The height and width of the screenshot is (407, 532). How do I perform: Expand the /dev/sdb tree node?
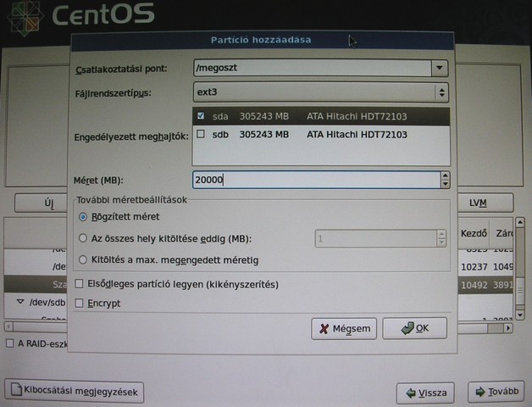(20, 302)
